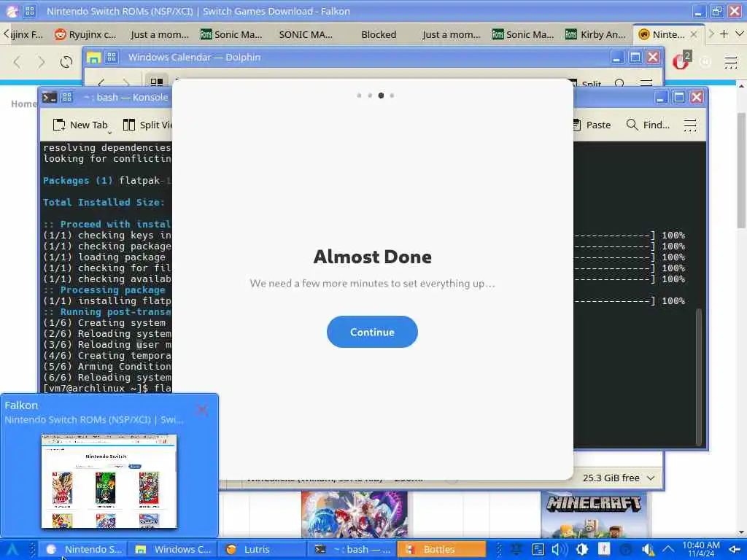Open Find in Konsole toolbar
The width and height of the screenshot is (747, 560).
pyautogui.click(x=649, y=125)
